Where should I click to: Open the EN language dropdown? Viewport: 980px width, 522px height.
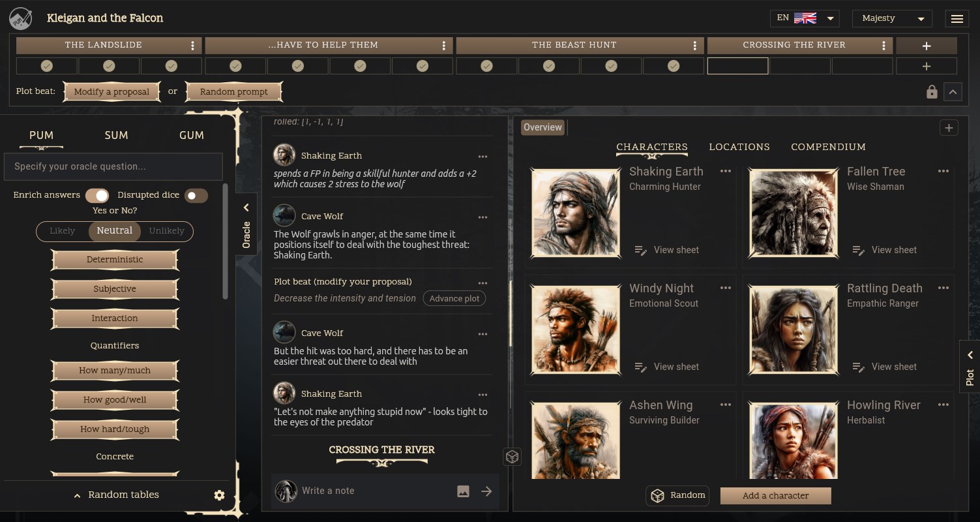[805, 18]
